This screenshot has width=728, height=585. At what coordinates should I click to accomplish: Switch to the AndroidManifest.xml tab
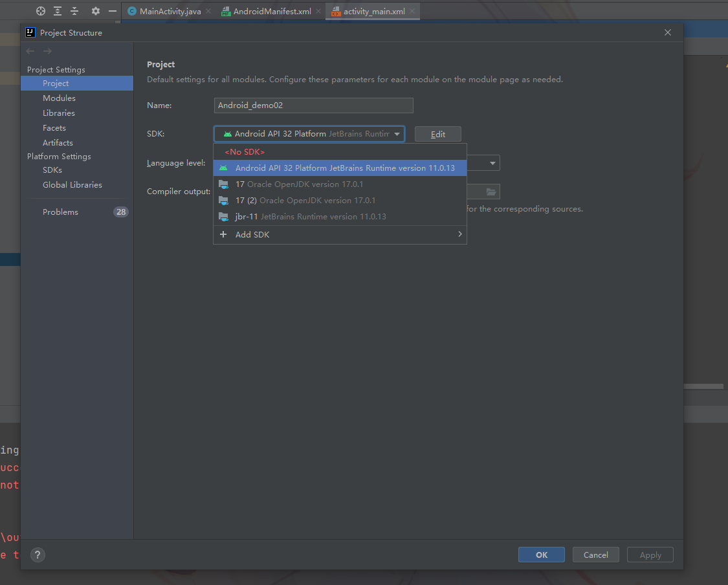pos(271,11)
